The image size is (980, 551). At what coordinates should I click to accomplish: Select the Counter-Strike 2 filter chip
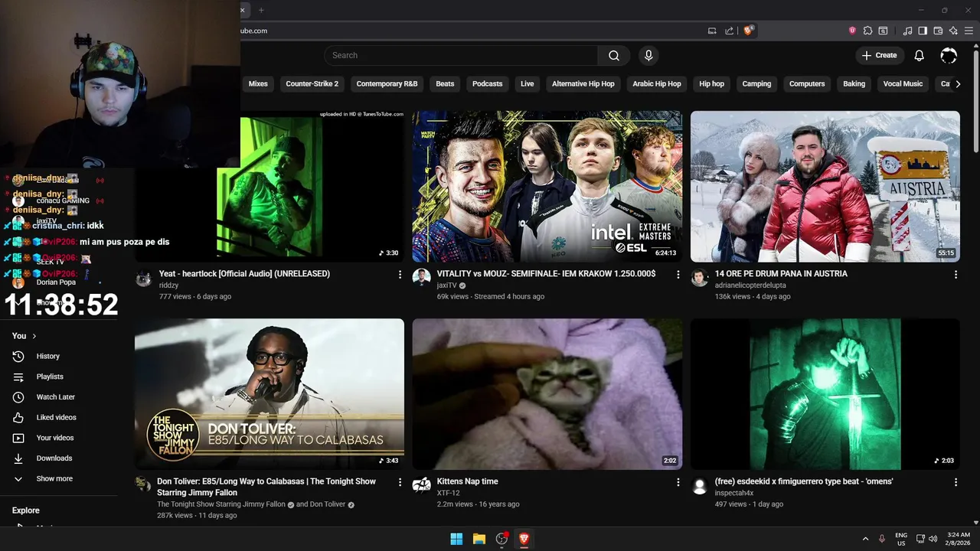pyautogui.click(x=312, y=84)
